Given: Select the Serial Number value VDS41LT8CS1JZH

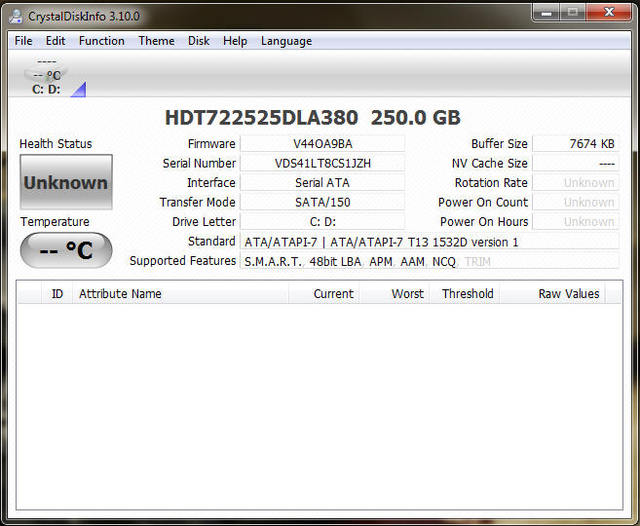Looking at the screenshot, I should (322, 163).
